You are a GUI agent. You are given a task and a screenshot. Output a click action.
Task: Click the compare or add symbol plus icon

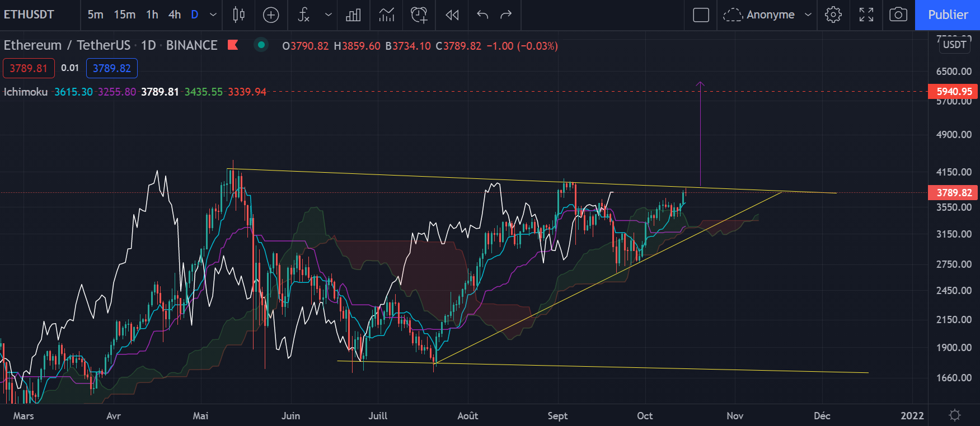[x=271, y=15]
